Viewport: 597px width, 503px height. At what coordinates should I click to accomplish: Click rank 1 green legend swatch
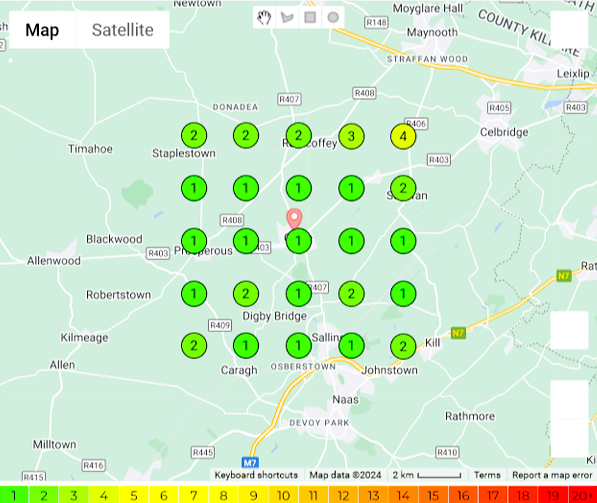(14, 495)
